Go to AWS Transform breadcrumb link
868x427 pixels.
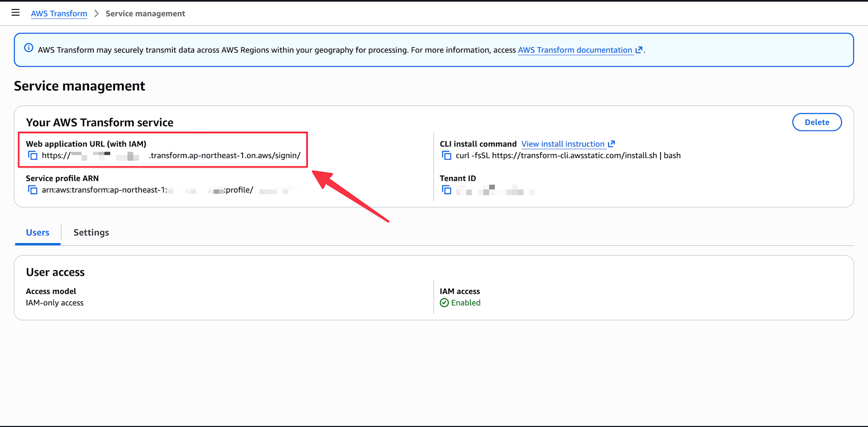point(59,13)
